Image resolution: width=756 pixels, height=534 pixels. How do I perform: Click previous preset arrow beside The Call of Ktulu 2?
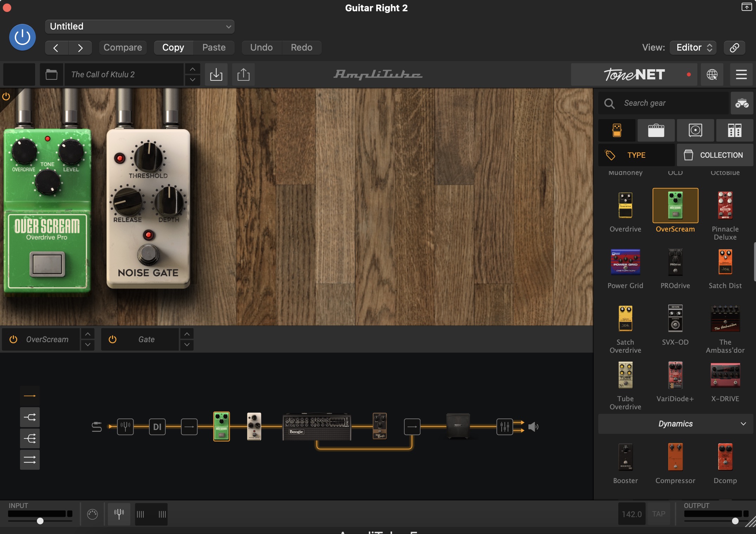193,69
